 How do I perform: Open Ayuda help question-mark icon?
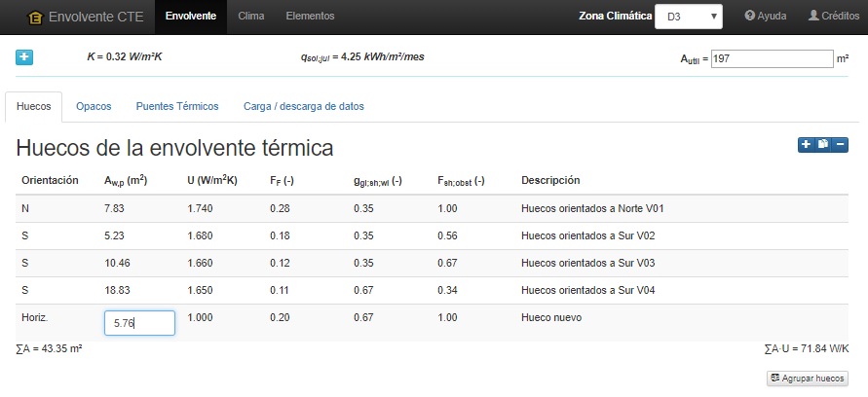click(x=749, y=16)
